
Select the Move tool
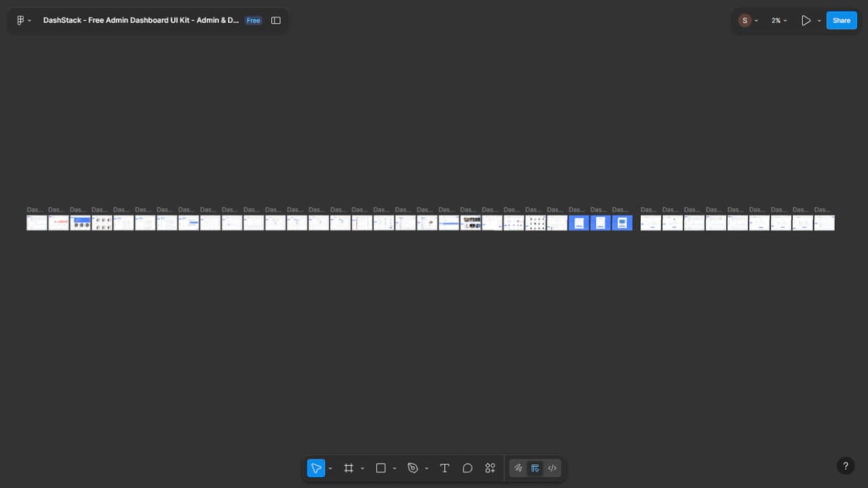(x=316, y=468)
